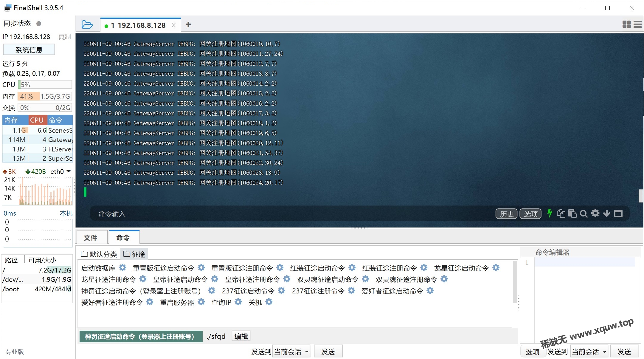The height and width of the screenshot is (359, 644).
Task: Click 关机 command shortcut
Action: [x=255, y=302]
